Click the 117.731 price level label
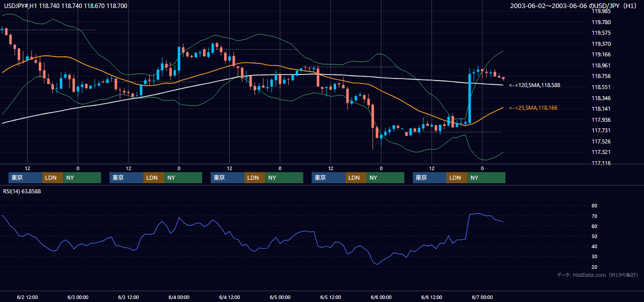 [601, 130]
